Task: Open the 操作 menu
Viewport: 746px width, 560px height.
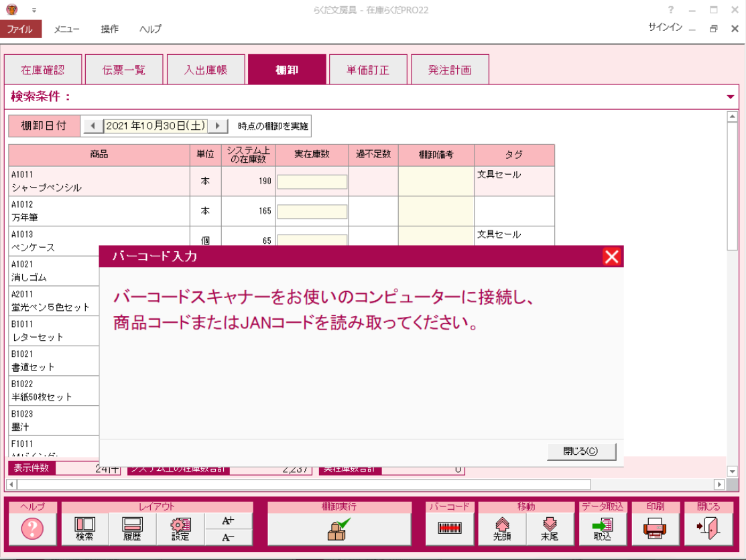Action: coord(110,29)
